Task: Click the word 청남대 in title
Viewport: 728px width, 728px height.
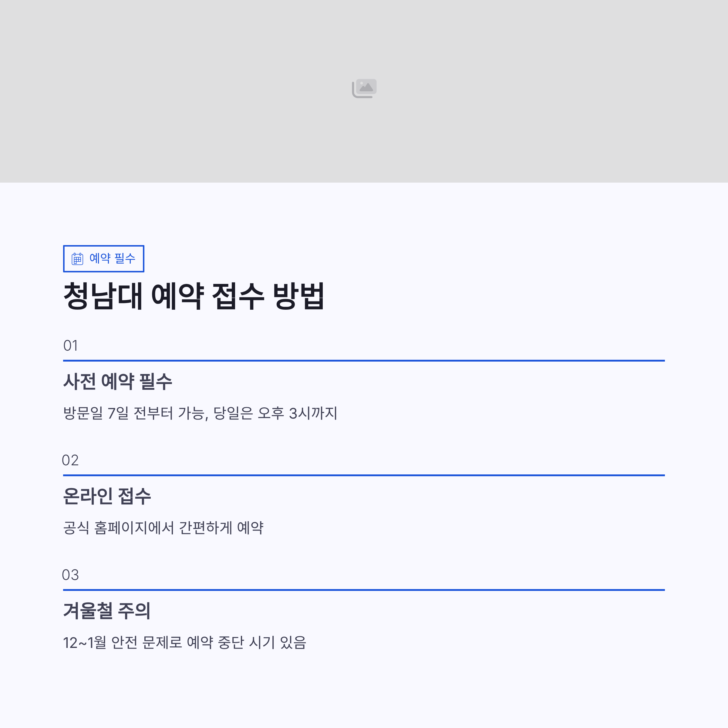Action: point(103,296)
